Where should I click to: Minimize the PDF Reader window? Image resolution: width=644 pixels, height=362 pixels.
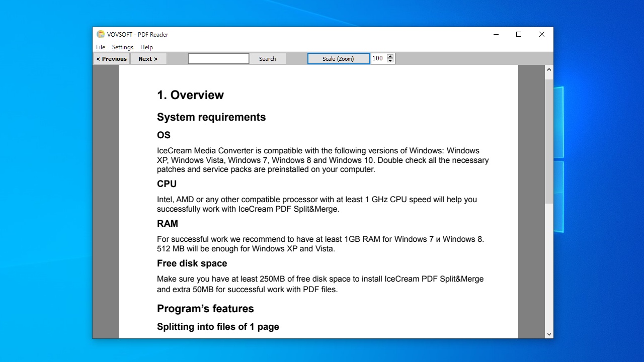click(x=496, y=34)
